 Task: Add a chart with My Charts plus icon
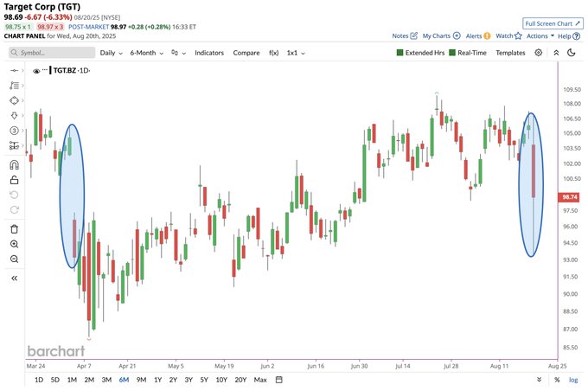[x=457, y=35]
